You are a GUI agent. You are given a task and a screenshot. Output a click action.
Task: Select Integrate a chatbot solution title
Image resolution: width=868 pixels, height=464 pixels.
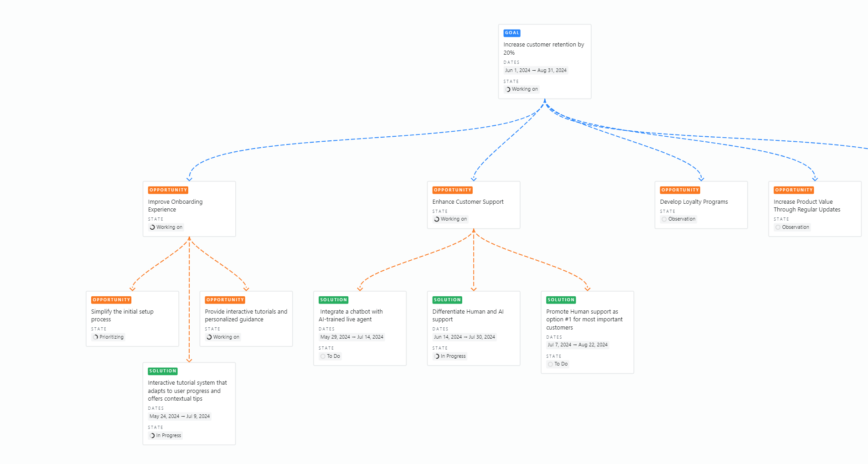351,315
